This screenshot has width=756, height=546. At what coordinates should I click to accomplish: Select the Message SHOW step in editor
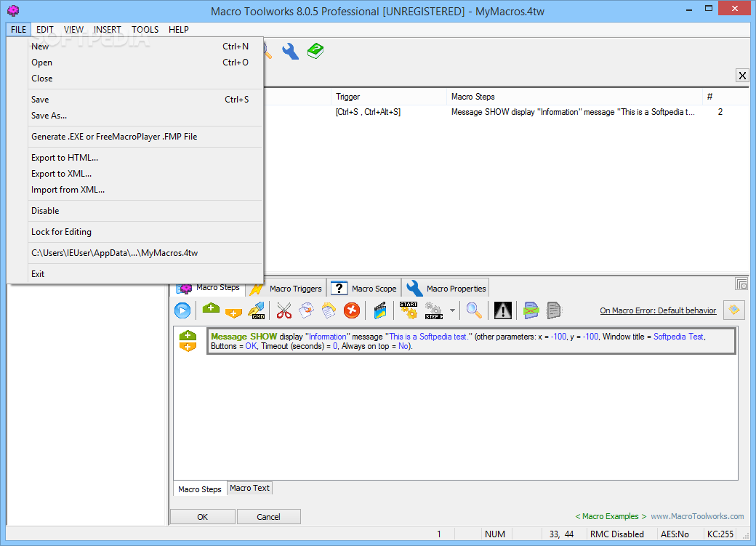tap(472, 342)
